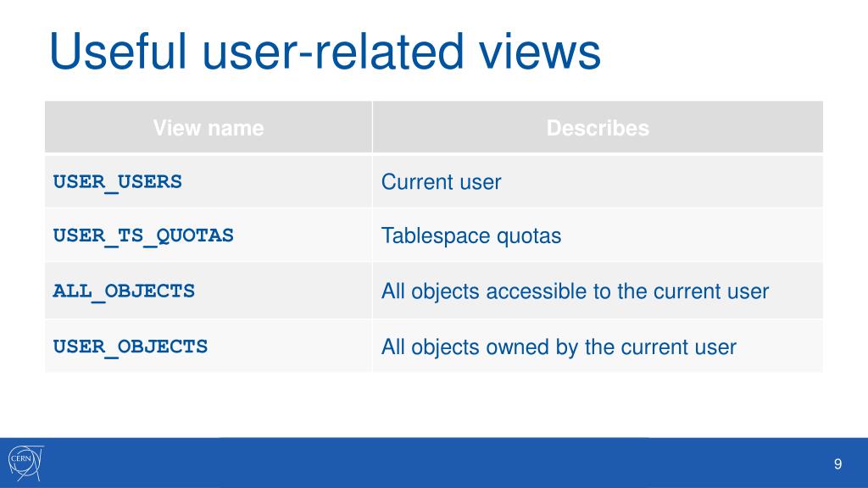Select the 'View name' column header
This screenshot has height=488, width=868.
click(x=209, y=127)
